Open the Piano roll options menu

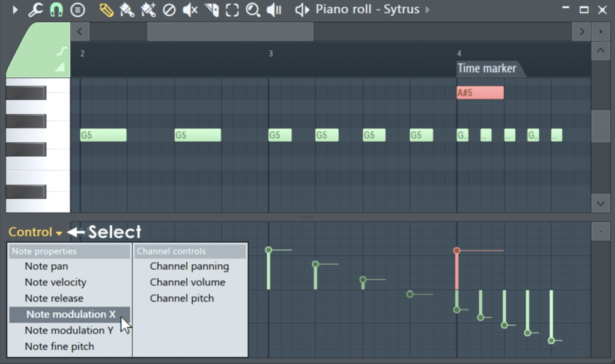(78, 10)
